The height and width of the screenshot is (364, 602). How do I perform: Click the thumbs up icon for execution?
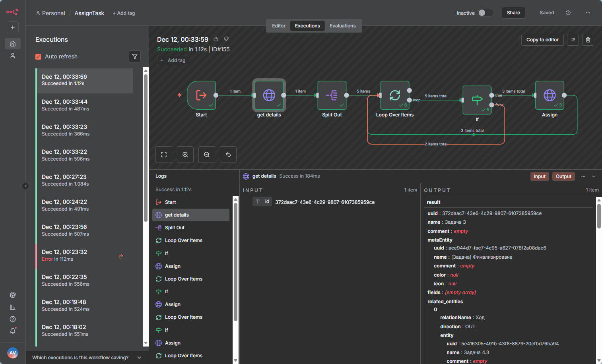tap(216, 39)
